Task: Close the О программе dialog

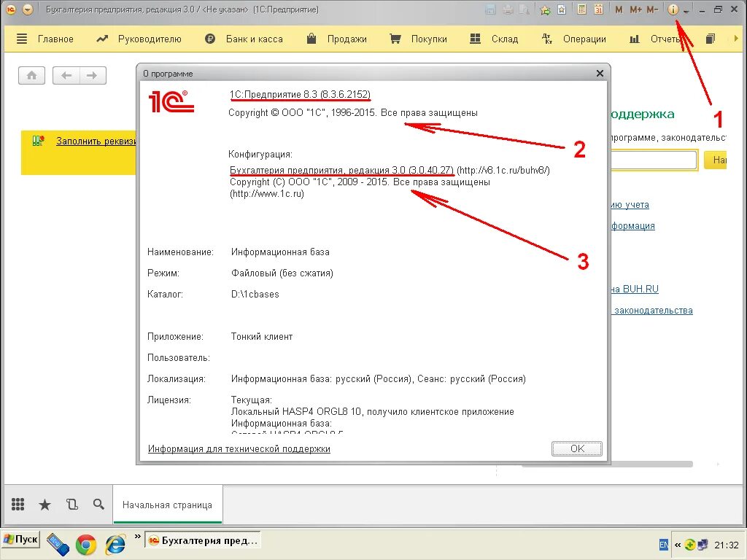Action: click(600, 74)
